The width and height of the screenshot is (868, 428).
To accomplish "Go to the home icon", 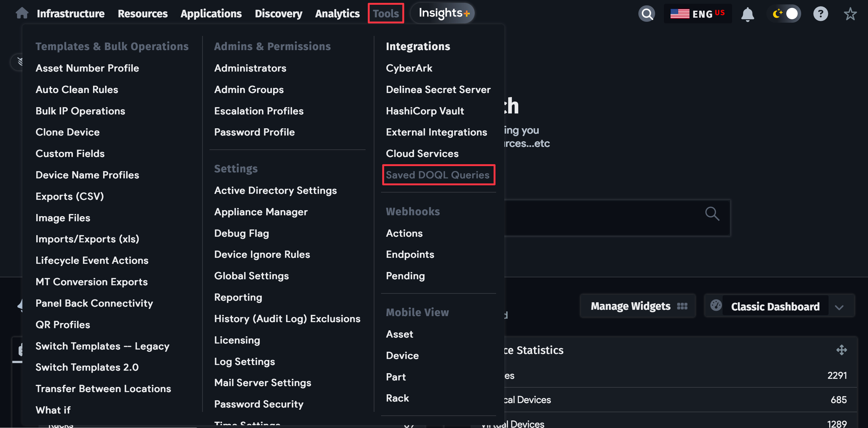I will pos(22,13).
